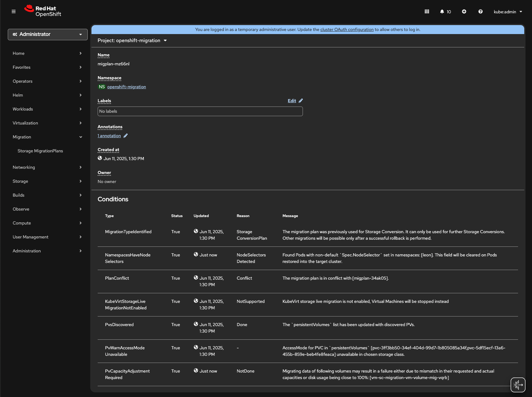Expand the Builds navigation section
The width and height of the screenshot is (532, 397).
(47, 195)
